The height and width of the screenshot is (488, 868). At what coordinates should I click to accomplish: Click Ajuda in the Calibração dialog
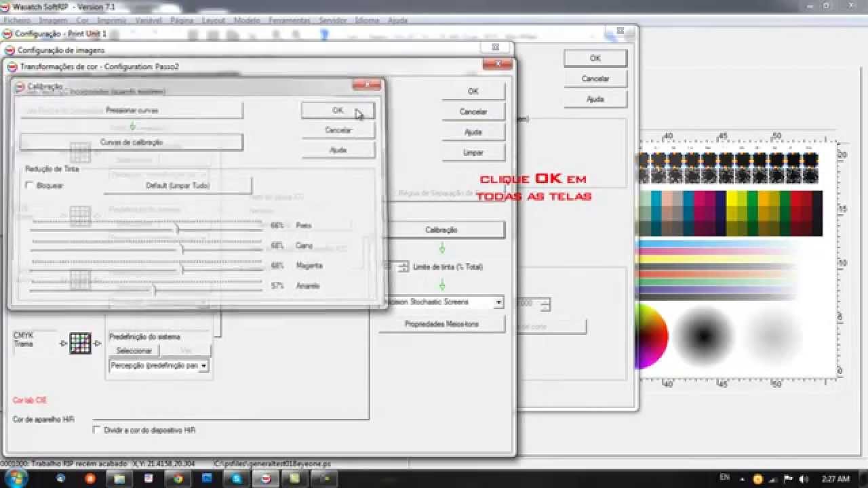338,150
